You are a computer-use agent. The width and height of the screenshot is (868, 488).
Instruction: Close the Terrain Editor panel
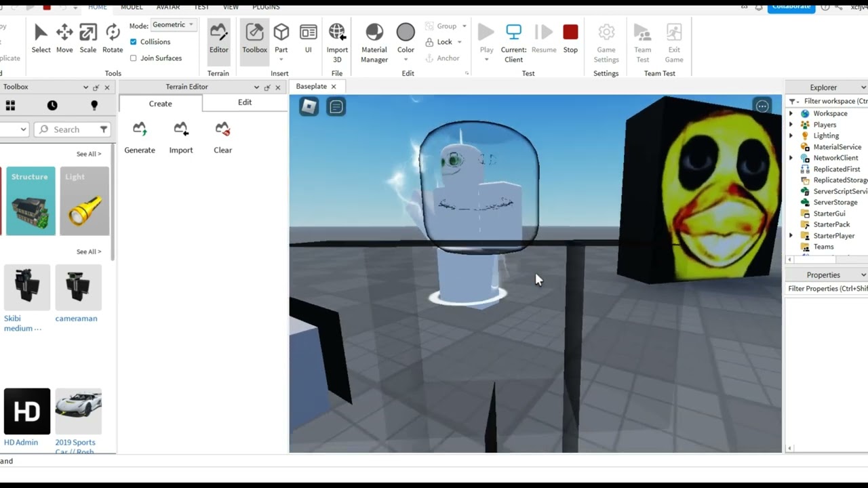click(x=277, y=87)
